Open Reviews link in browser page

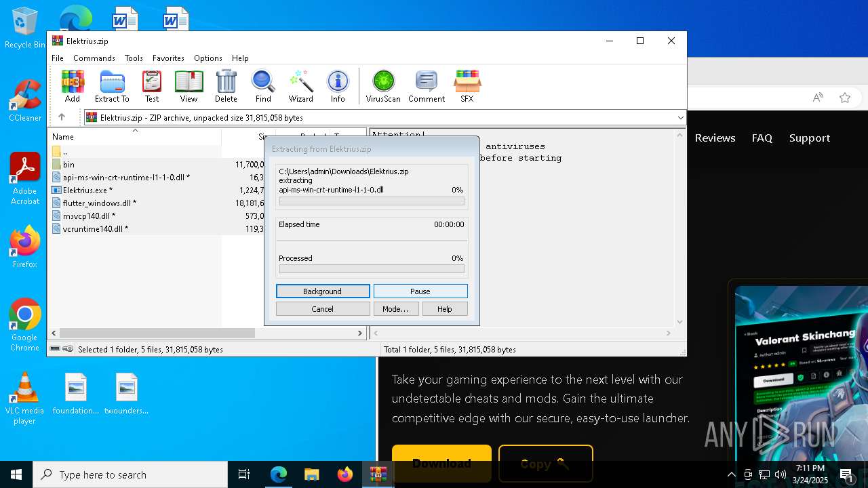coord(715,138)
